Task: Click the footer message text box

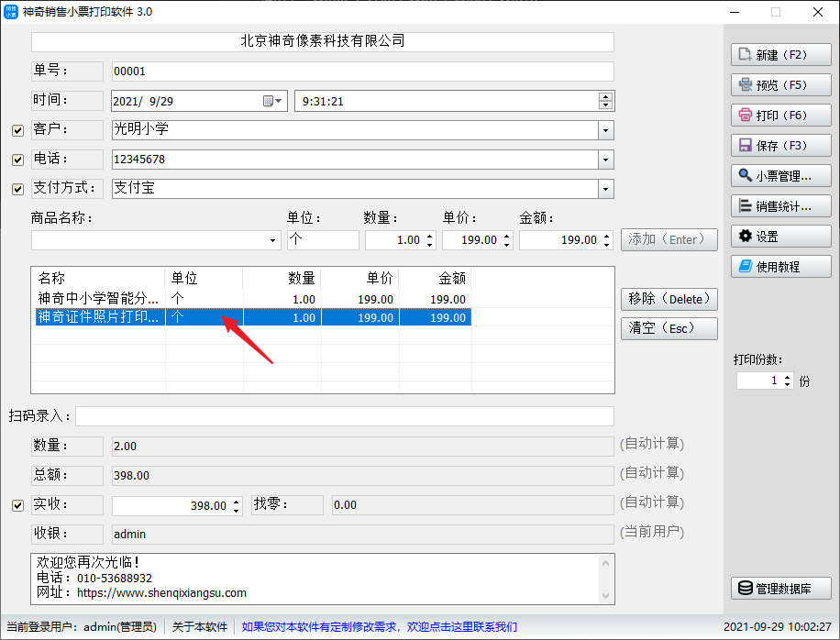Action: coord(323,579)
